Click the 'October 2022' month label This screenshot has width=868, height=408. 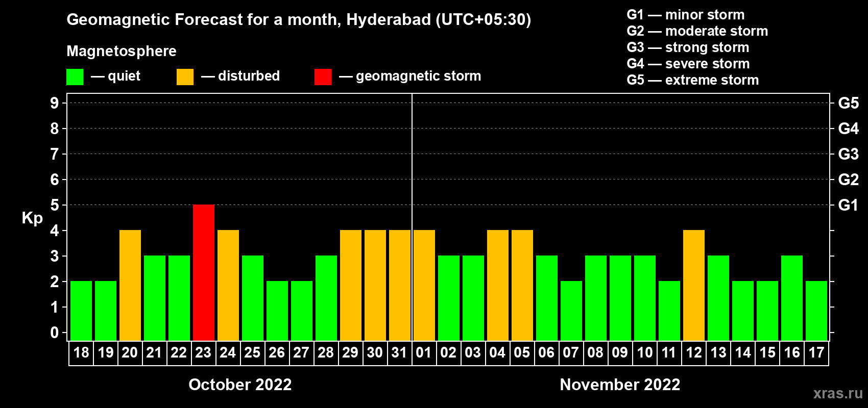[240, 385]
